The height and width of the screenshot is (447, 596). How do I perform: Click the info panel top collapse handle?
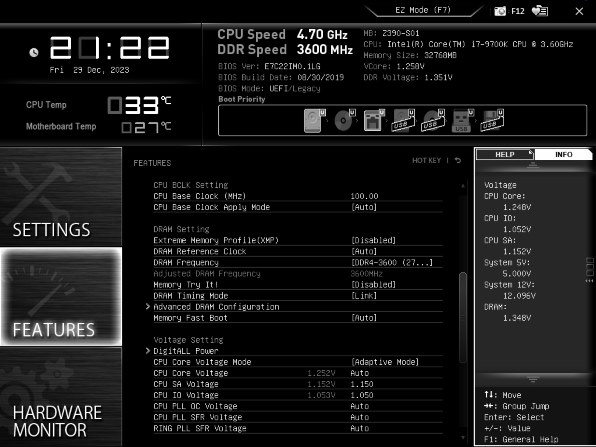533,165
